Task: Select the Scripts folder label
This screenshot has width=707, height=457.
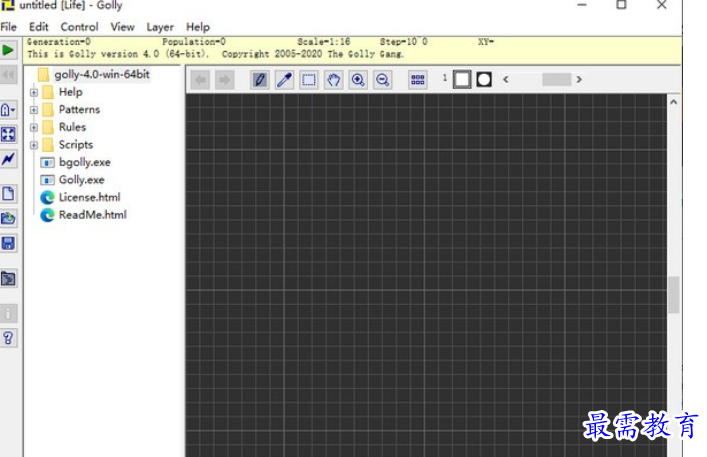Action: pos(76,145)
